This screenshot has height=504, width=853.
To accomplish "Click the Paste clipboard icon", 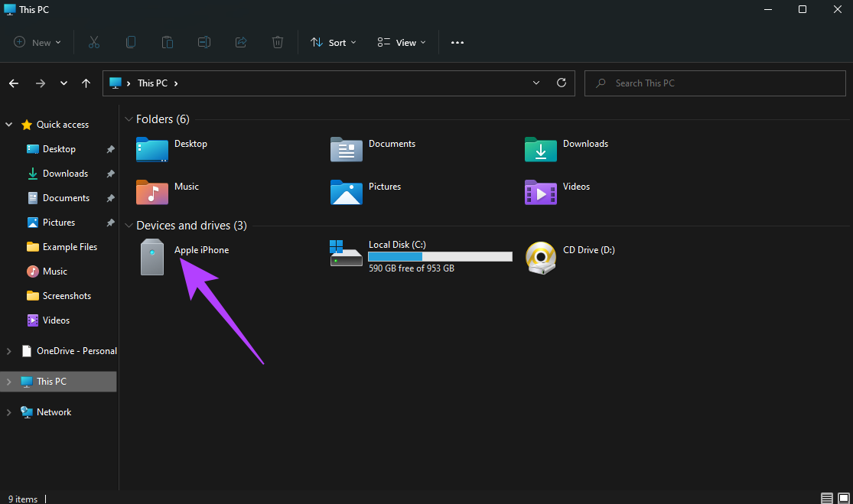I will click(x=168, y=42).
